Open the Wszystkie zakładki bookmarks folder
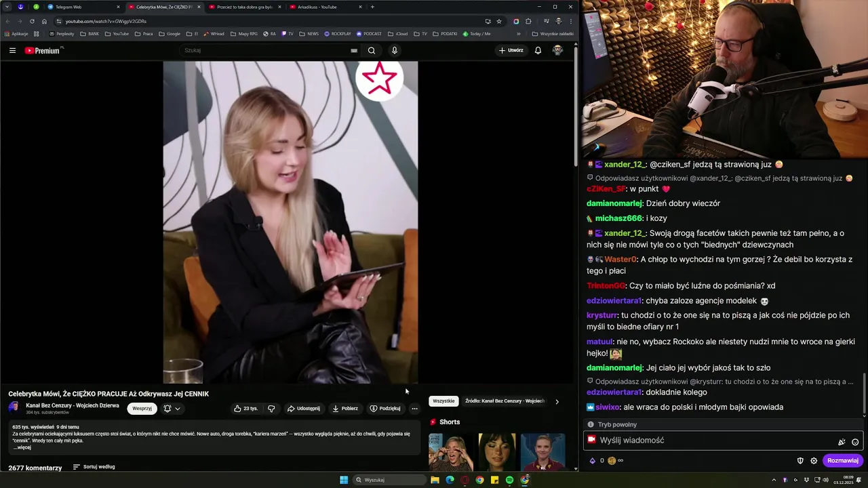This screenshot has width=868, height=488. click(553, 34)
